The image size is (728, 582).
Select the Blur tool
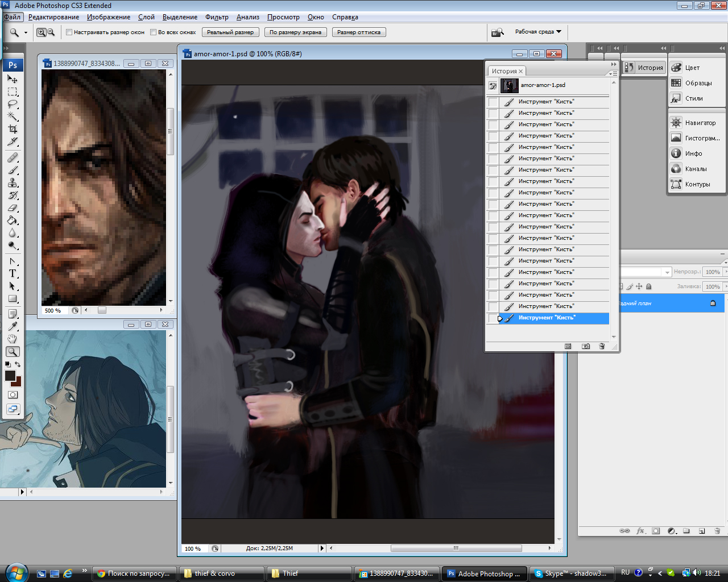pyautogui.click(x=13, y=232)
